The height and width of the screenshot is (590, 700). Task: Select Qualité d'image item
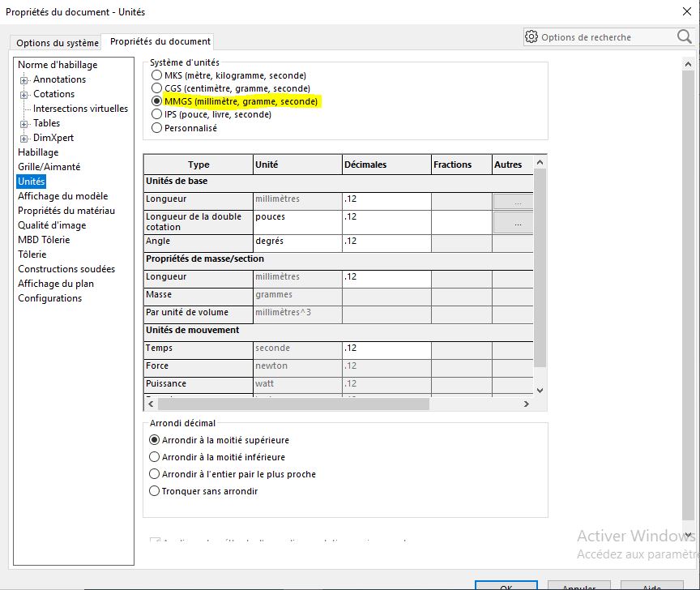52,225
